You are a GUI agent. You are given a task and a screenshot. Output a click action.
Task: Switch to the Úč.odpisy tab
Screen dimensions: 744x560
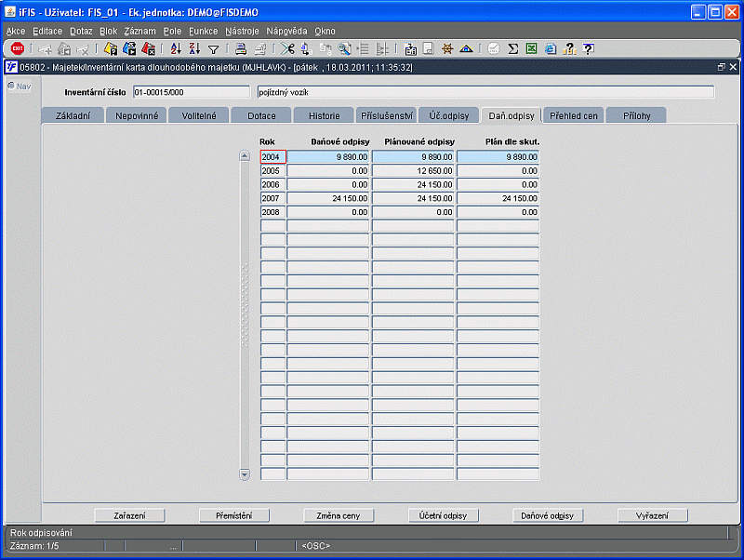pos(449,115)
